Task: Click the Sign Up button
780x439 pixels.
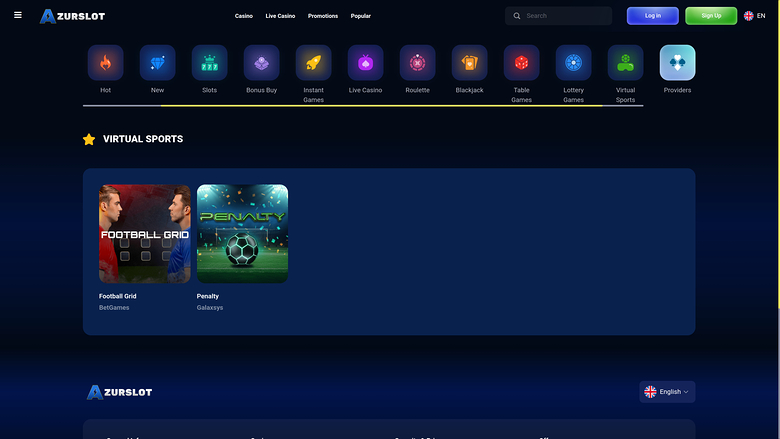Action: click(711, 16)
